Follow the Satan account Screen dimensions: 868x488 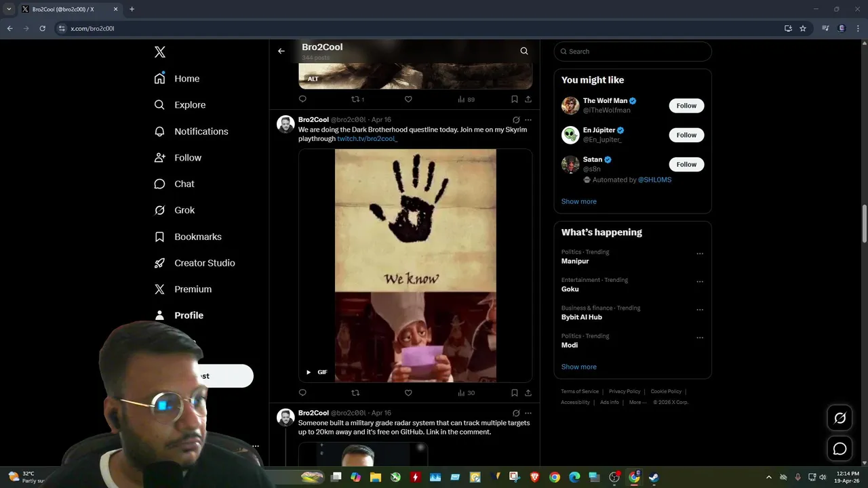click(686, 164)
